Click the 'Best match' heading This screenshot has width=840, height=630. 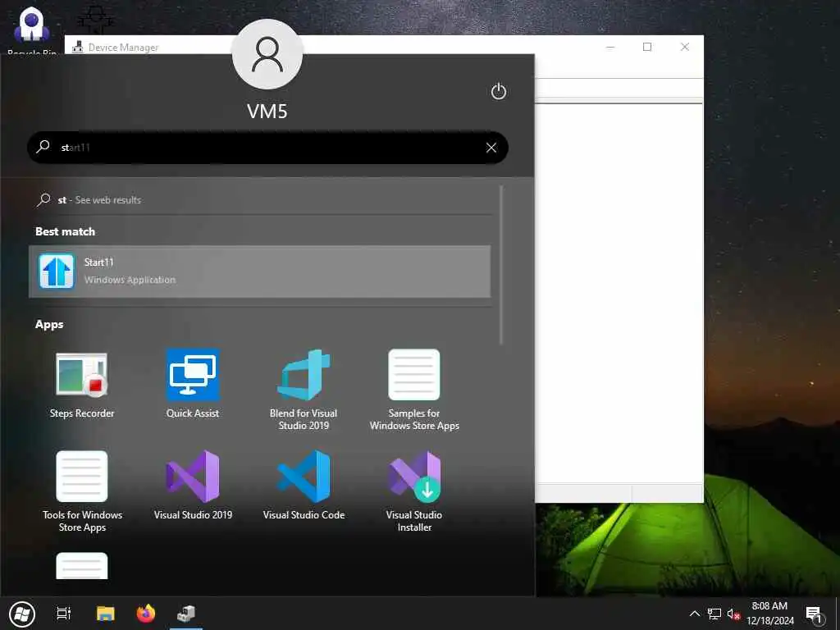pyautogui.click(x=66, y=231)
